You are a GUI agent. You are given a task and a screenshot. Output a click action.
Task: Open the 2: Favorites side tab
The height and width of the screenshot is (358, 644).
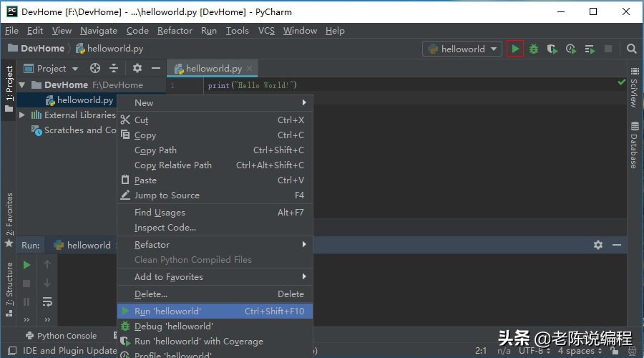[9, 219]
